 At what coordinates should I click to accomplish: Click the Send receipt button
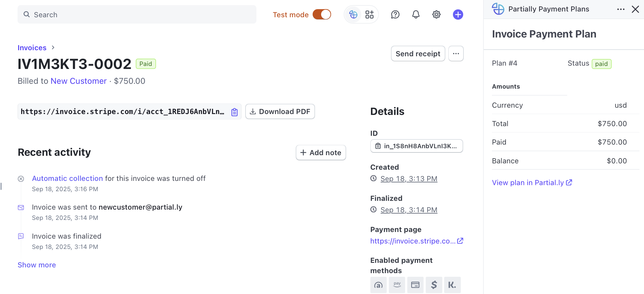pos(418,54)
